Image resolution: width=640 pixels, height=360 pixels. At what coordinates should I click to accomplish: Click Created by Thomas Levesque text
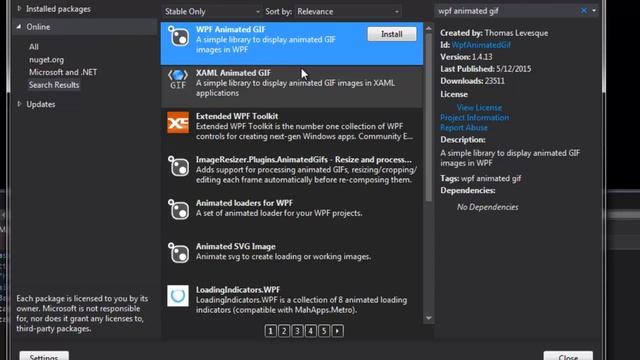click(494, 33)
